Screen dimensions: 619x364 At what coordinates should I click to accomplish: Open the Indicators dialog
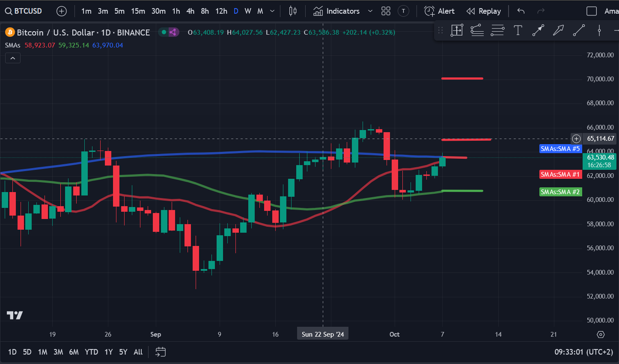336,11
